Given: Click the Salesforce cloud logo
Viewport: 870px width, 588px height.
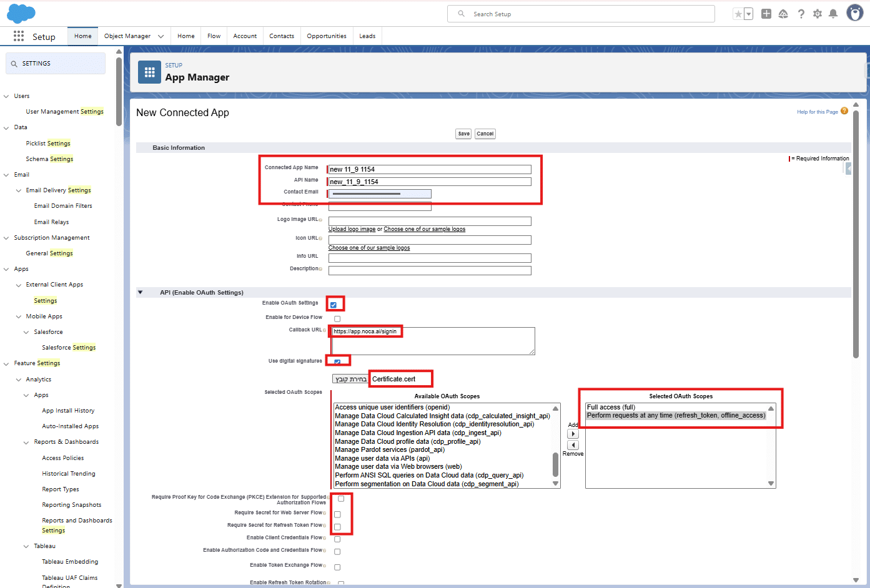Looking at the screenshot, I should (21, 13).
